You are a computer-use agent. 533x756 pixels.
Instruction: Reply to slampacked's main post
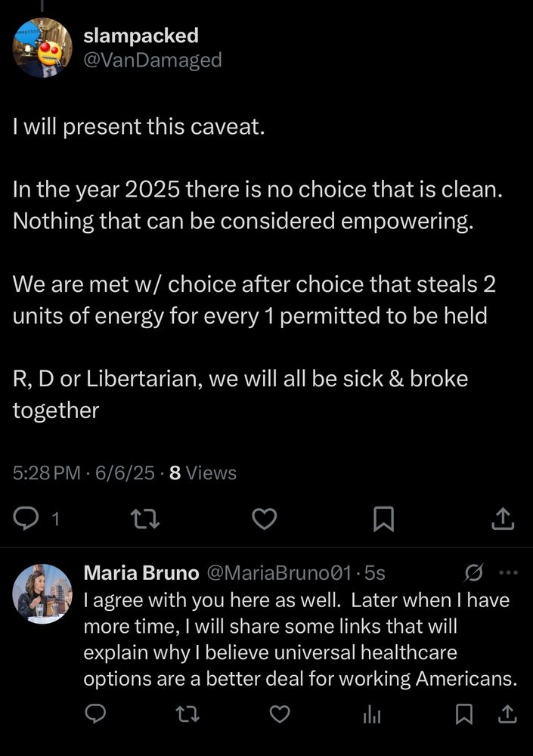26,518
